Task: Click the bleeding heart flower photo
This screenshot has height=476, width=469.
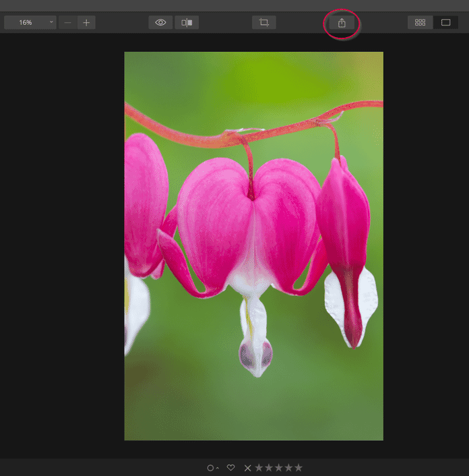Action: (x=254, y=246)
